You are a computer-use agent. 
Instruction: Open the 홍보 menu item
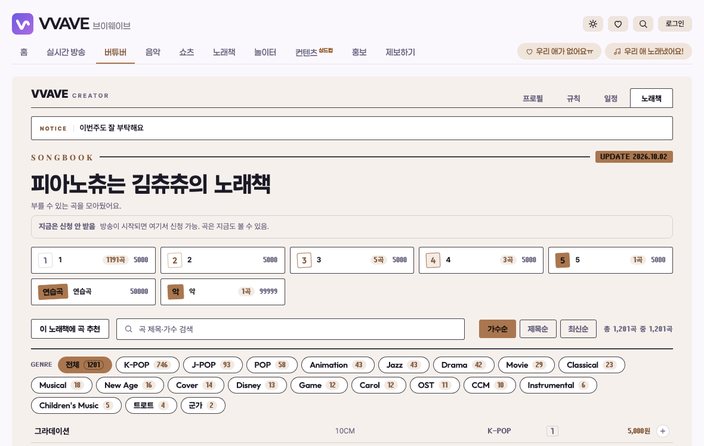(359, 52)
